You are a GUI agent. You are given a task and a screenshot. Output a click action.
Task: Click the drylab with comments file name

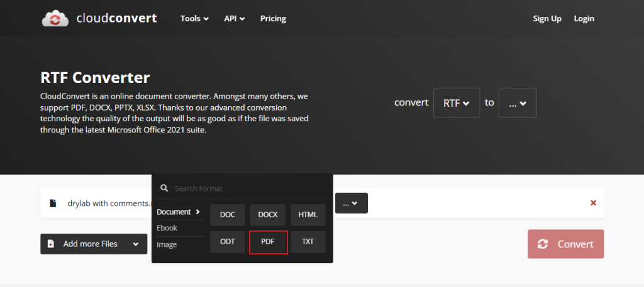pos(109,203)
